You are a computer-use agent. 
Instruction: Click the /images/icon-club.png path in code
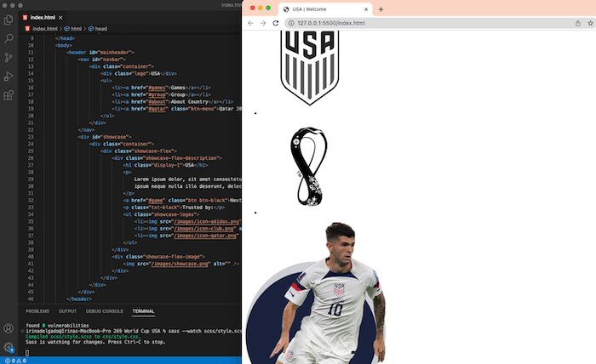[x=204, y=229]
